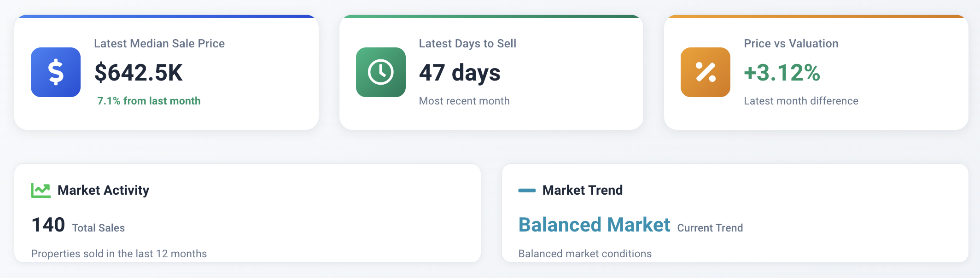This screenshot has width=980, height=278.
Task: Click the Latest month difference caption
Action: [x=801, y=101]
